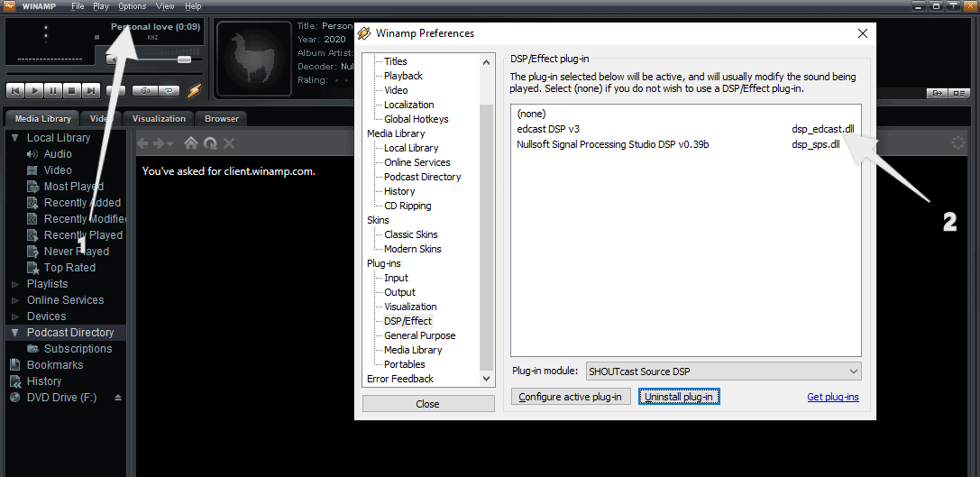980x477 pixels.
Task: Click Uninstall plug-in button
Action: coord(680,397)
